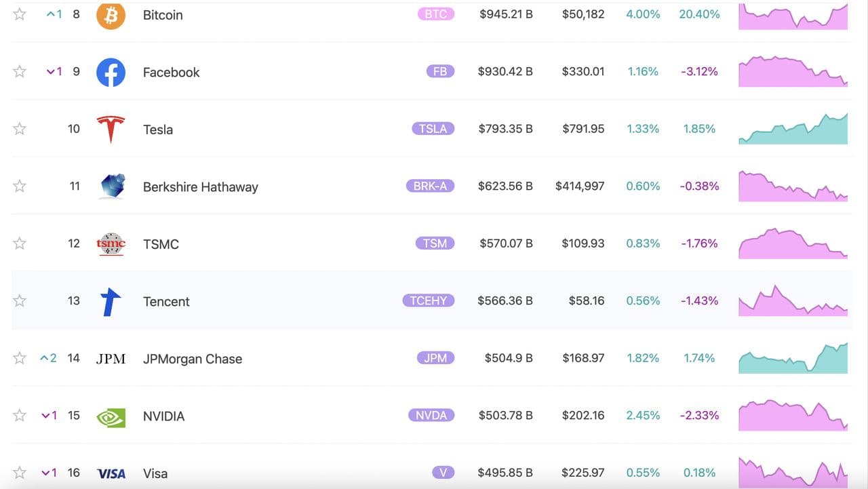Click the Tencent row market cap value
Viewport: 868px width, 489px height.
click(505, 300)
